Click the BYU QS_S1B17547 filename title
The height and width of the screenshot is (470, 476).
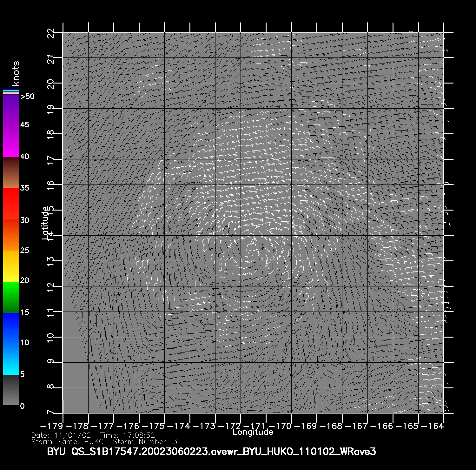(211, 451)
